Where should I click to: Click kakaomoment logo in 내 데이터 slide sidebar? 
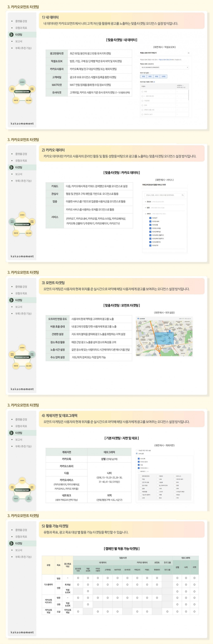22,123
